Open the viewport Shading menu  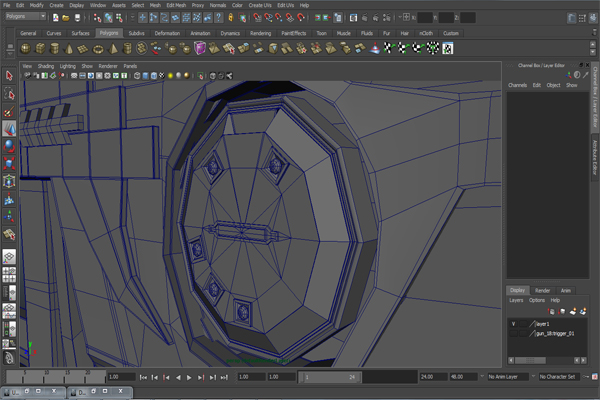(46, 66)
